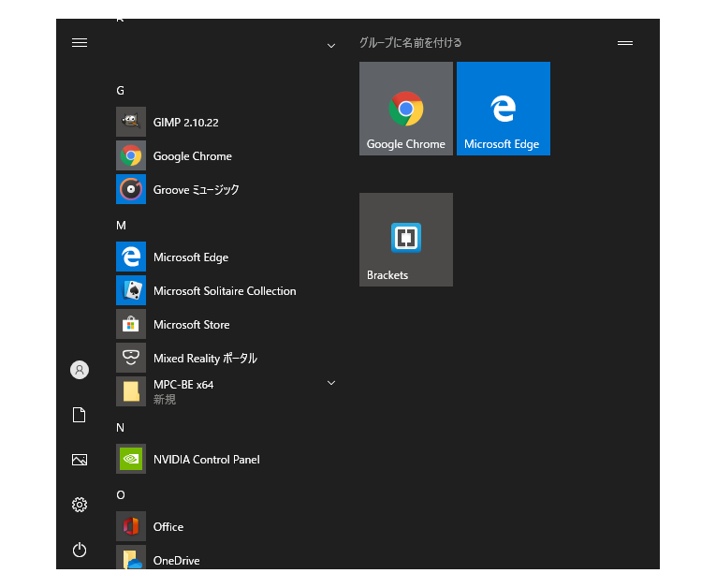Select the MPC-BE x64 folder label
The height and width of the screenshot is (588, 716).
183,385
